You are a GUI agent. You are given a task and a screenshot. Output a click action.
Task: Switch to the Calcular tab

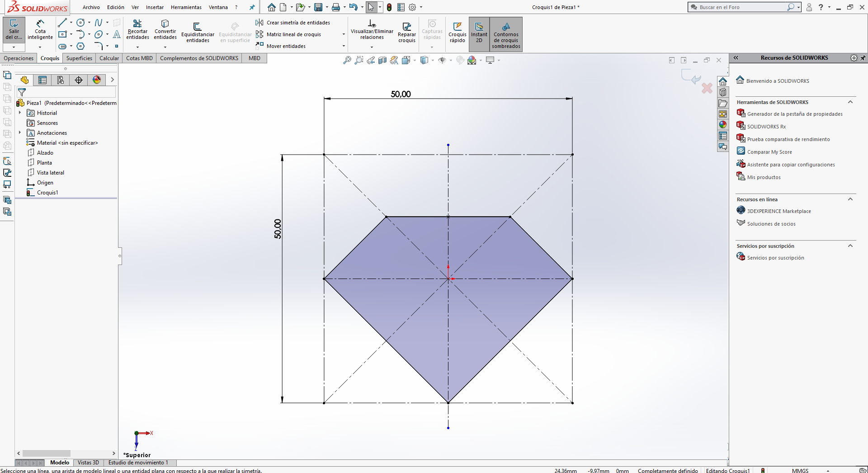click(109, 58)
